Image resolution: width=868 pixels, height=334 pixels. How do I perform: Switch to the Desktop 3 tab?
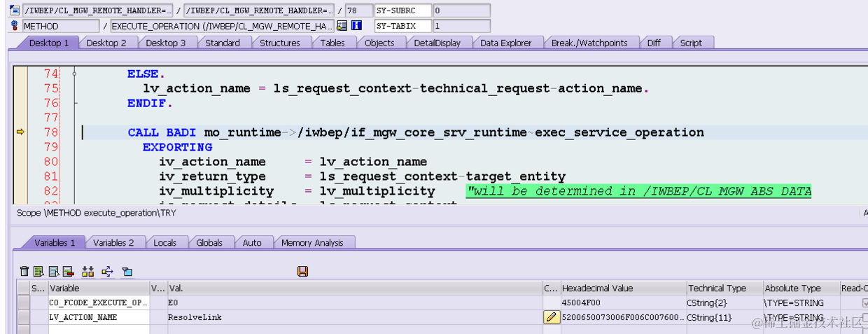point(166,43)
